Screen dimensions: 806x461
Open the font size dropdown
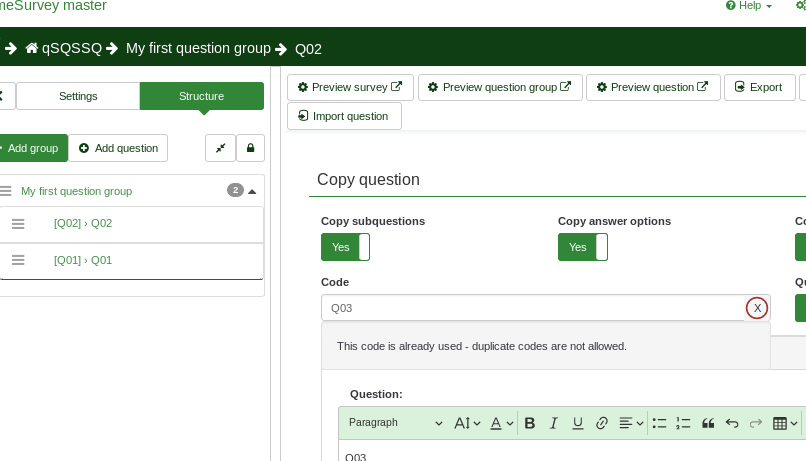click(467, 423)
